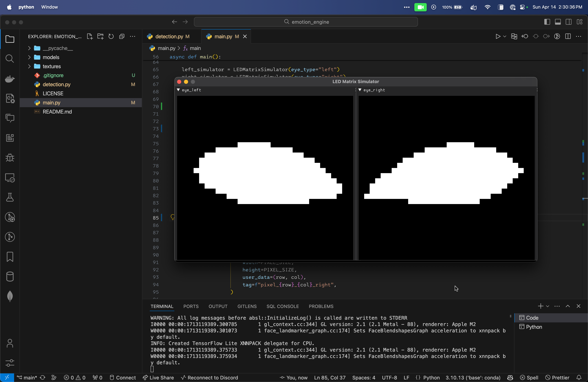Switch to the PROBLEMS tab
This screenshot has width=588, height=382.
[x=321, y=306]
